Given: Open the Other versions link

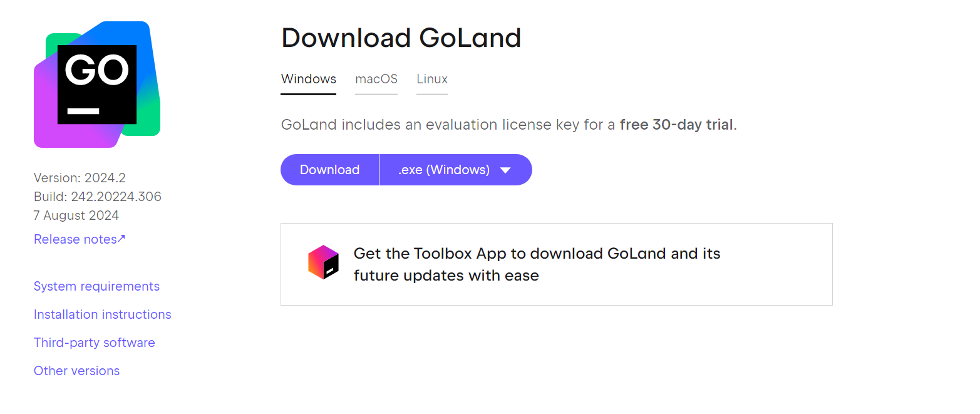Looking at the screenshot, I should click(x=77, y=371).
